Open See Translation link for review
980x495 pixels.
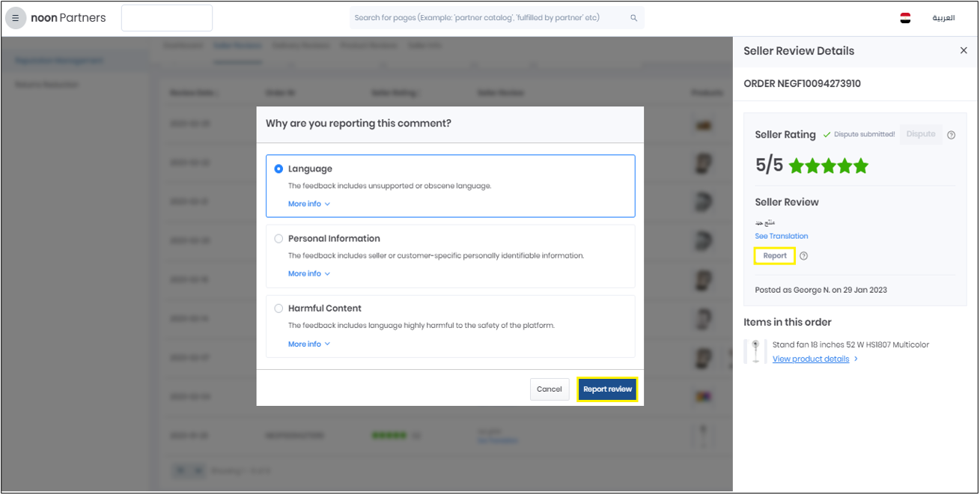(x=781, y=236)
